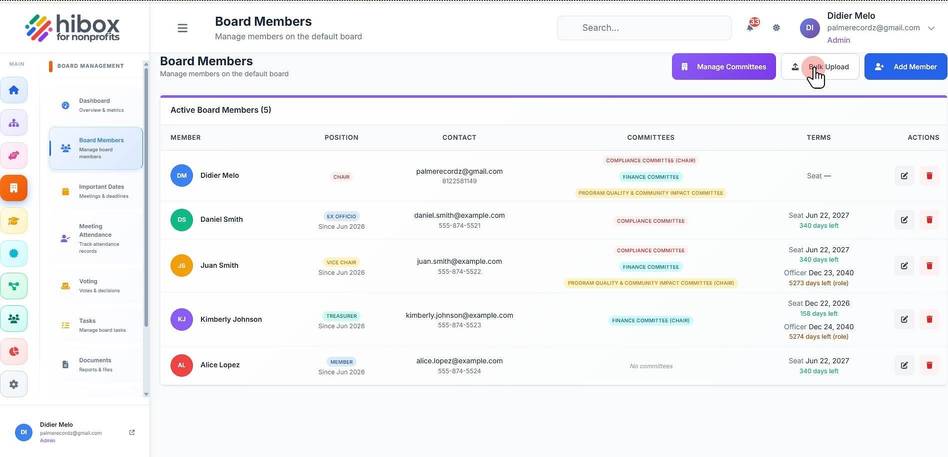Open the settings gear in header

[776, 28]
